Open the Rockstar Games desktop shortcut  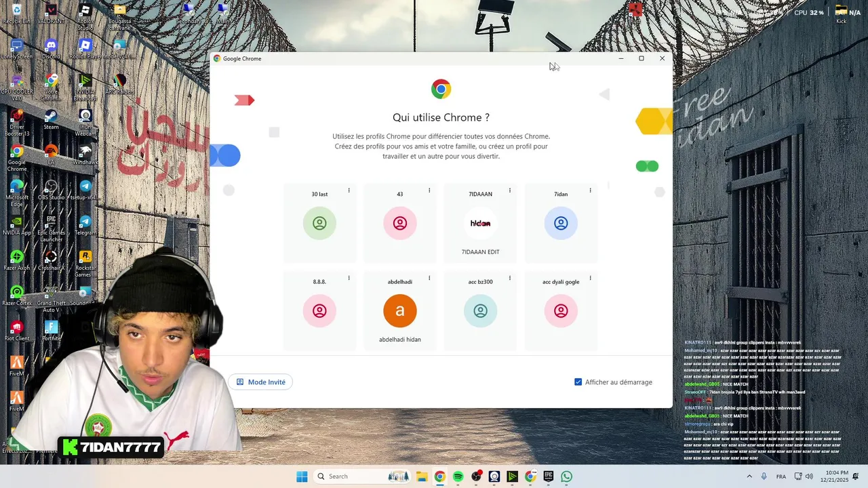pos(85,263)
